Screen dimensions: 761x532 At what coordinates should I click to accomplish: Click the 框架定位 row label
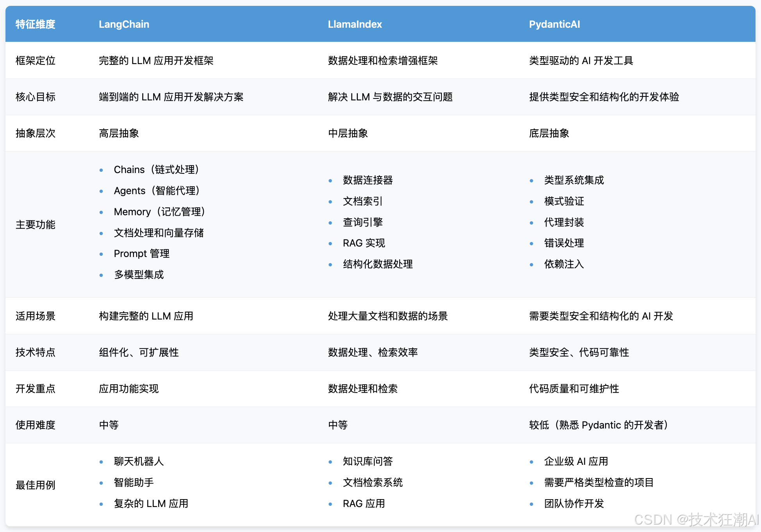(x=35, y=61)
